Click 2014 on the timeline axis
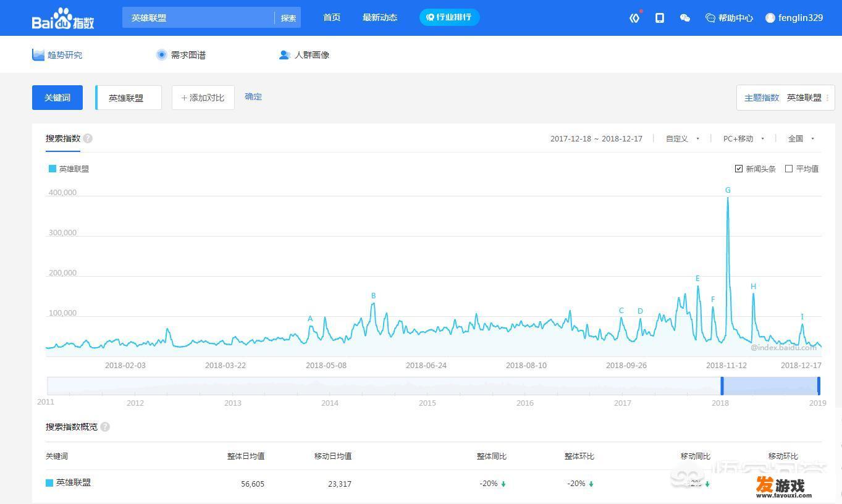Screen dimensions: 842x504 click(x=330, y=403)
